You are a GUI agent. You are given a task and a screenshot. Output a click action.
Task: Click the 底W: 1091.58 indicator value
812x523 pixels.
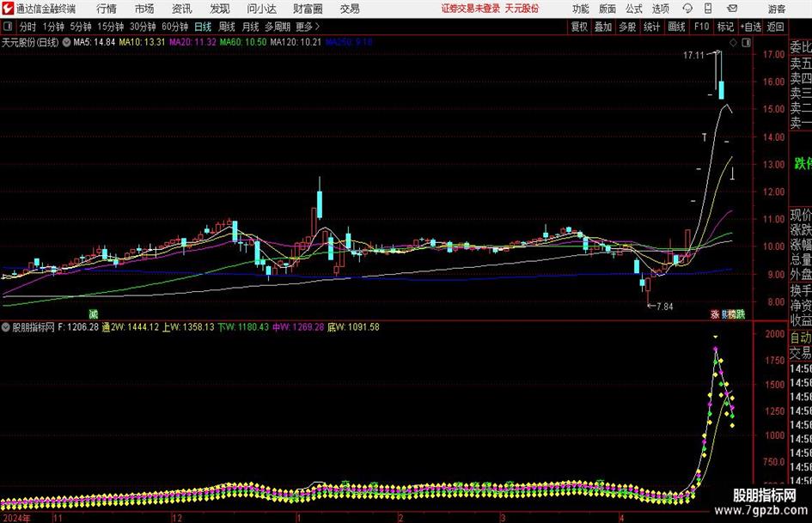pos(353,327)
